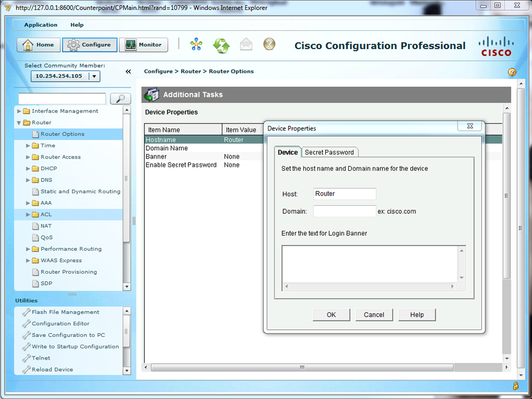This screenshot has height=399, width=532.
Task: Click the Login Banner text area
Action: (370, 264)
